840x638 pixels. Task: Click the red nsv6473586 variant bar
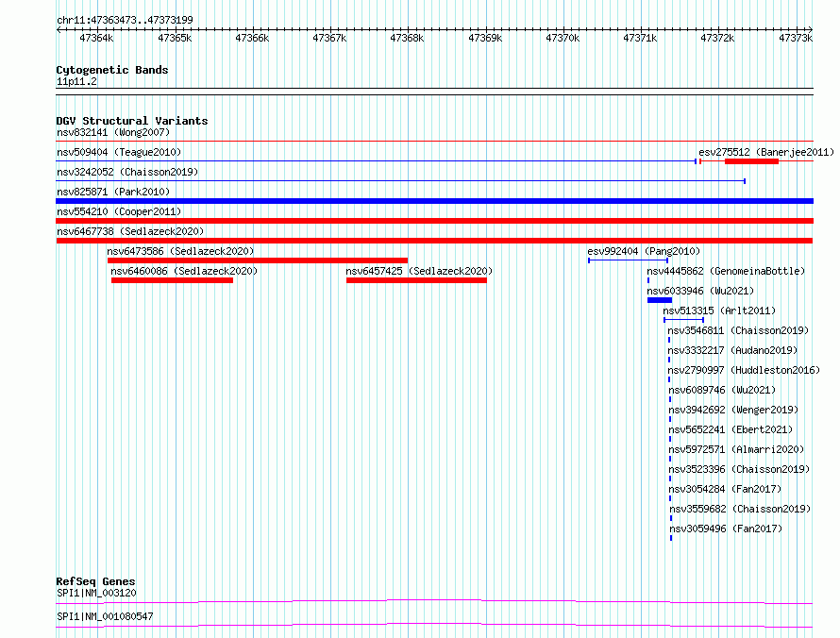(x=258, y=260)
